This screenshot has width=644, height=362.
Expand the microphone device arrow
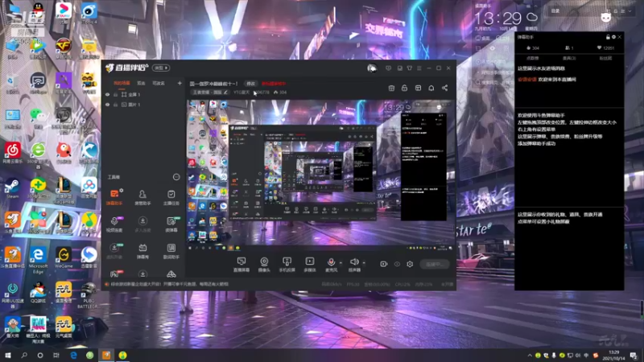[341, 263]
